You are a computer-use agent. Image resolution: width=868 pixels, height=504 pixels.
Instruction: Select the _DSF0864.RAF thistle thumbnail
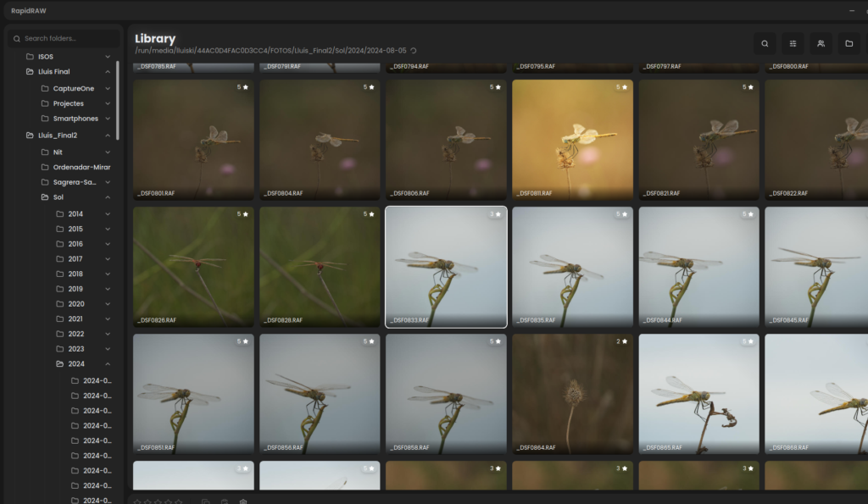tap(572, 394)
